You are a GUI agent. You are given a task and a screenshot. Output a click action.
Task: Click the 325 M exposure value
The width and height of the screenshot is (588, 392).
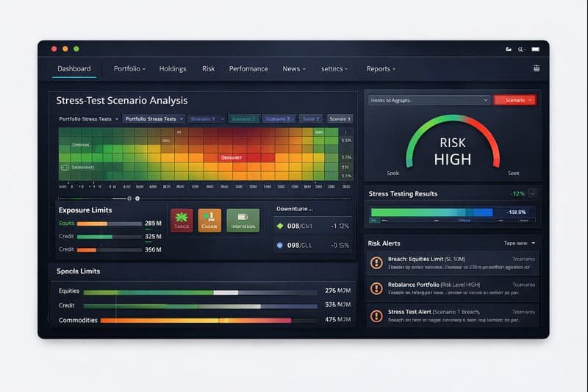tap(153, 236)
